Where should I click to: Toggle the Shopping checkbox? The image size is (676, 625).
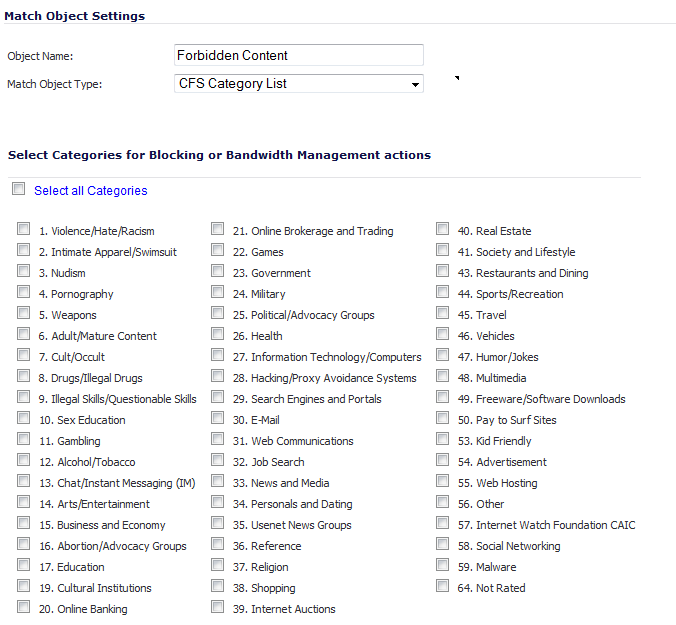(218, 586)
